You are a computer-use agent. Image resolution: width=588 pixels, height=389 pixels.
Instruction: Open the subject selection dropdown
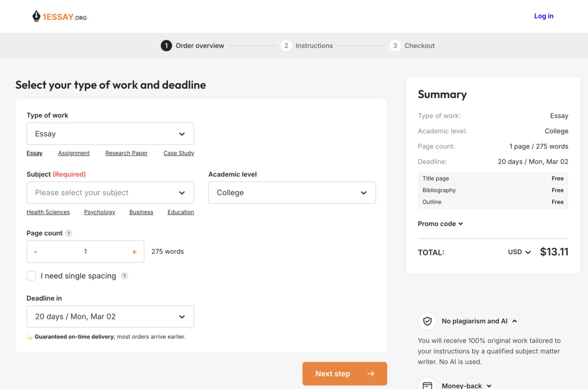pyautogui.click(x=110, y=193)
